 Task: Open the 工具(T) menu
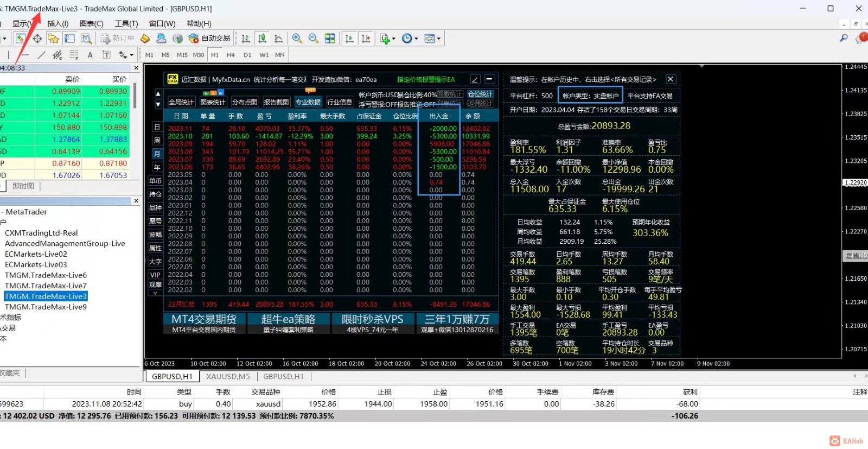click(126, 23)
